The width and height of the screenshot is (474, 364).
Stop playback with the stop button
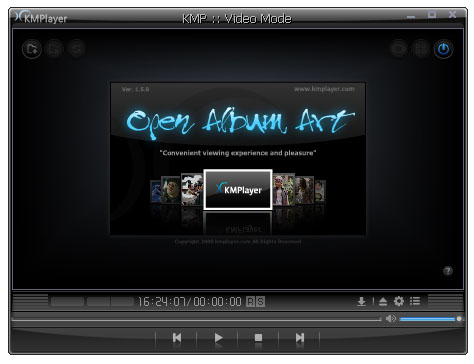(x=258, y=338)
